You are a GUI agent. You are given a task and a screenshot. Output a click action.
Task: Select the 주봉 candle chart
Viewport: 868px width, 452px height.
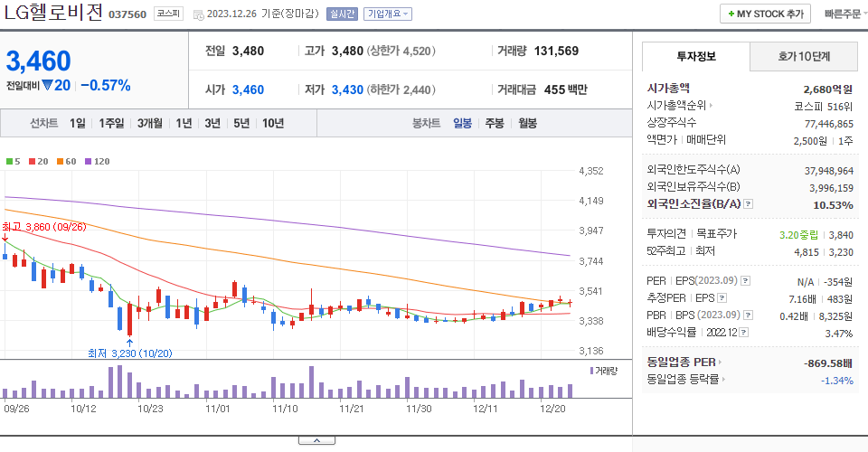click(x=495, y=123)
